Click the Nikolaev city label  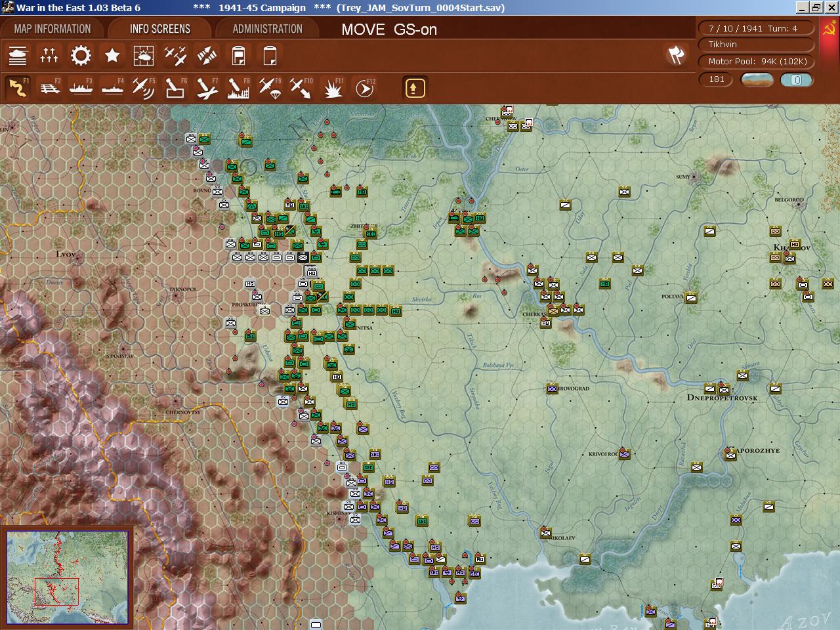560,538
